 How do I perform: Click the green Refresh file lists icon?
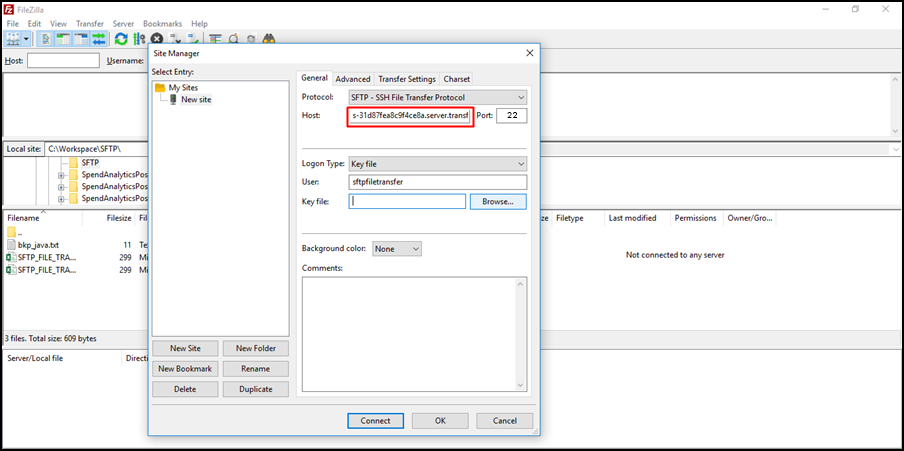point(121,39)
